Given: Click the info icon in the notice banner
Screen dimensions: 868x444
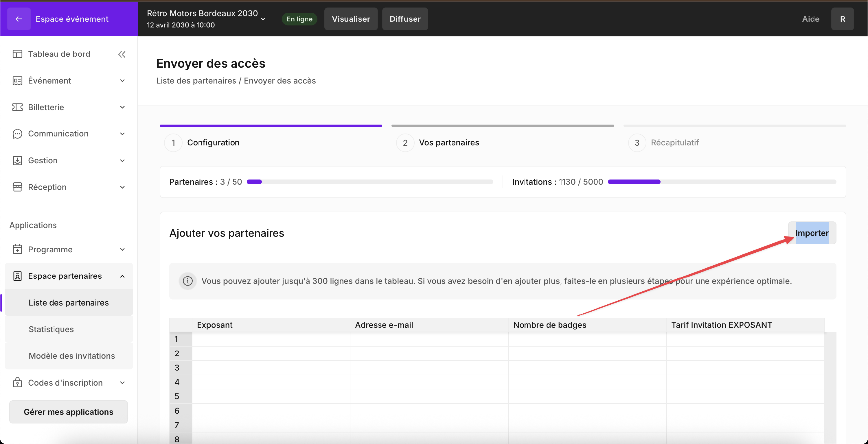Looking at the screenshot, I should coord(188,281).
